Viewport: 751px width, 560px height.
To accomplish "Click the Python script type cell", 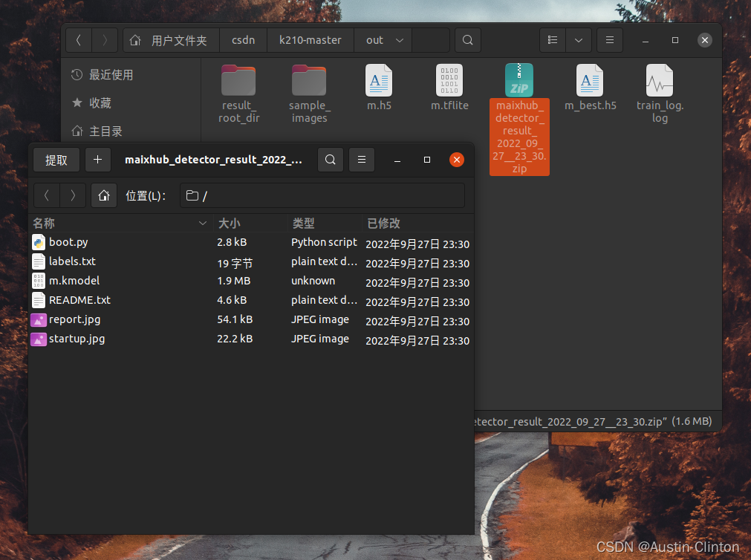I will (x=324, y=242).
